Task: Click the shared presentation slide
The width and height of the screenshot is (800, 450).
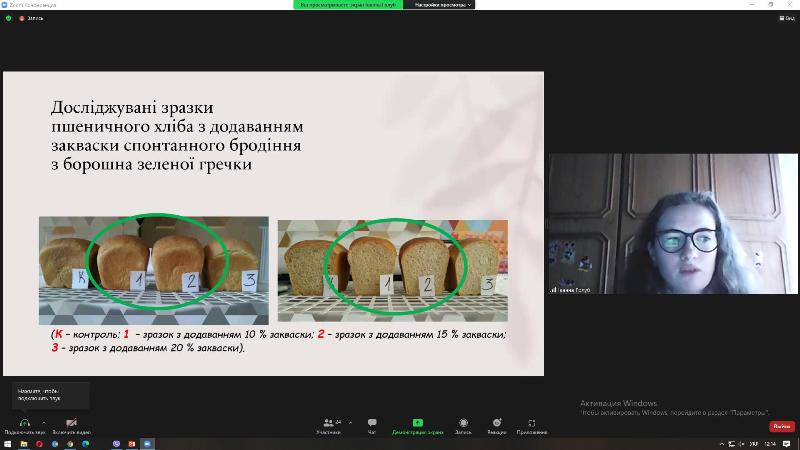Action: (x=273, y=223)
